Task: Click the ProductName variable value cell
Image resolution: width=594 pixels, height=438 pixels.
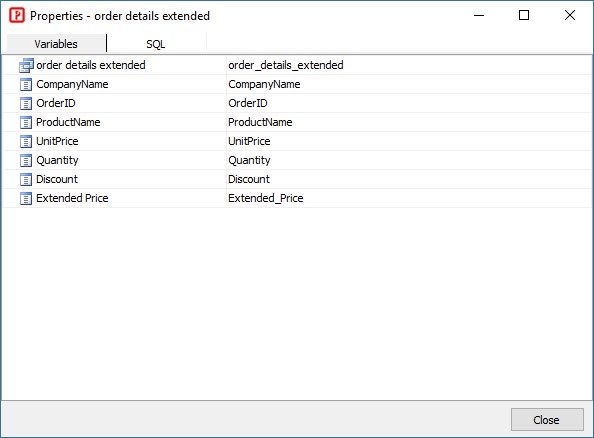Action: 409,122
